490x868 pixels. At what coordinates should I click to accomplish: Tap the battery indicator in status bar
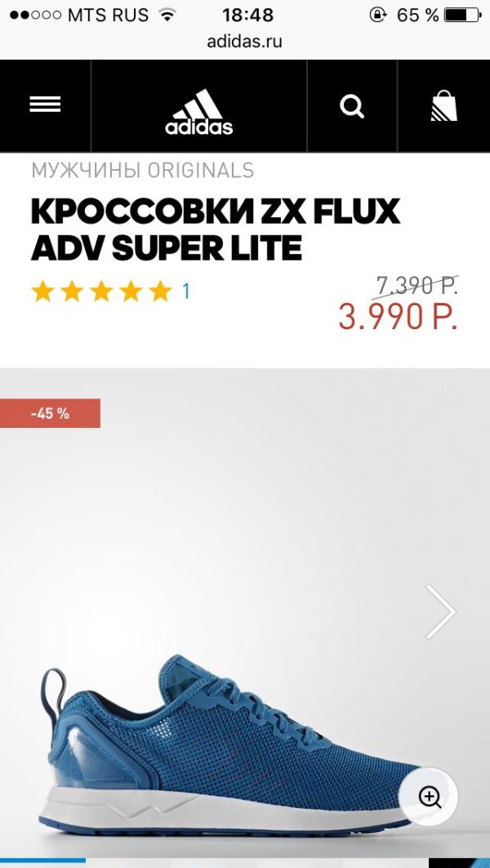point(463,15)
